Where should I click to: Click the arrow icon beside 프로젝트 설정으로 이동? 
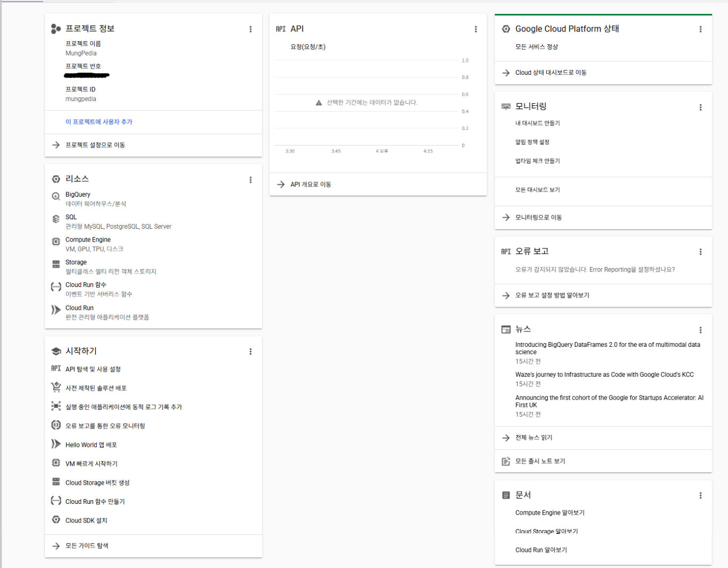click(56, 145)
